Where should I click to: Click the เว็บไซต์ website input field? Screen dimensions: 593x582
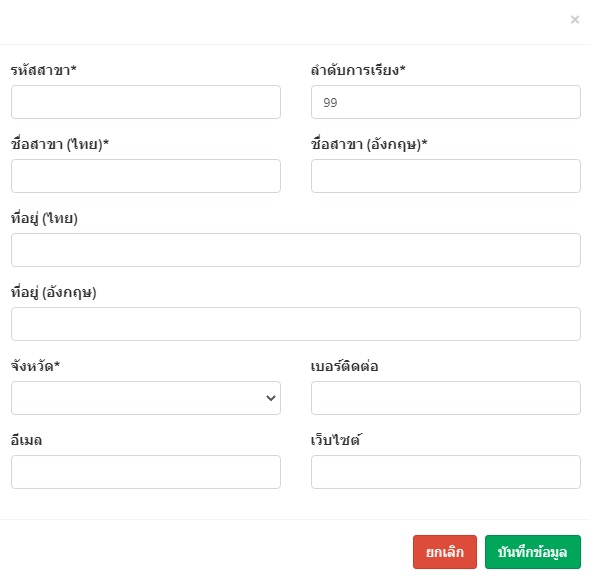click(x=446, y=472)
